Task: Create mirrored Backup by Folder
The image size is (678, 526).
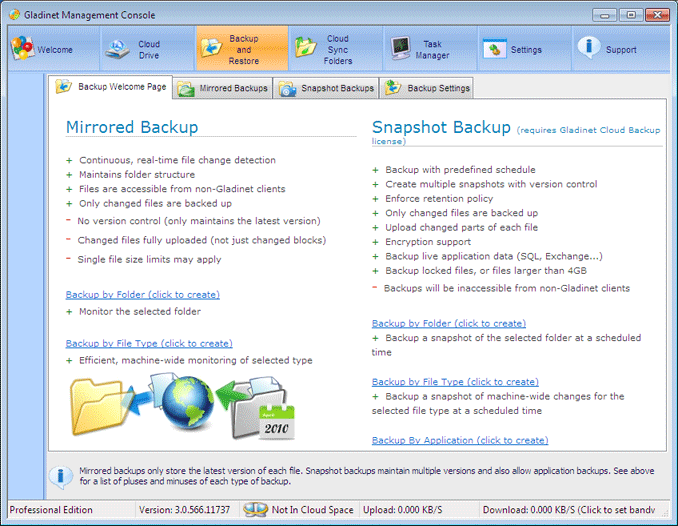Action: click(x=143, y=295)
